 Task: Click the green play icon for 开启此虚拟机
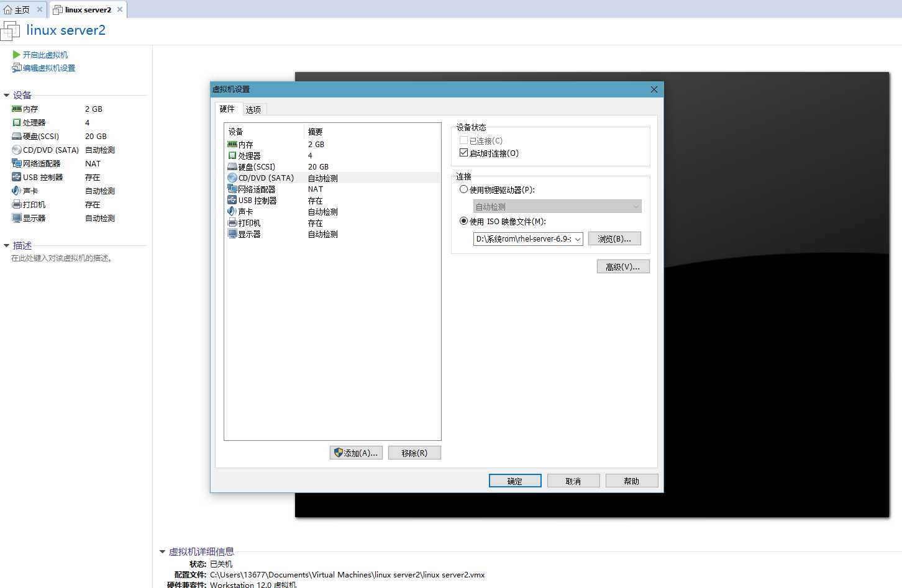[x=16, y=55]
